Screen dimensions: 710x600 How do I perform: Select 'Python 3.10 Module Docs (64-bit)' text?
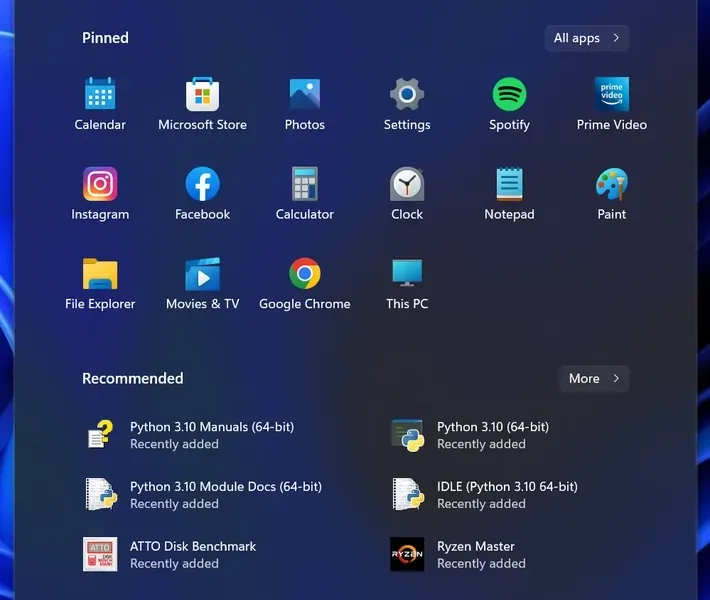point(226,486)
